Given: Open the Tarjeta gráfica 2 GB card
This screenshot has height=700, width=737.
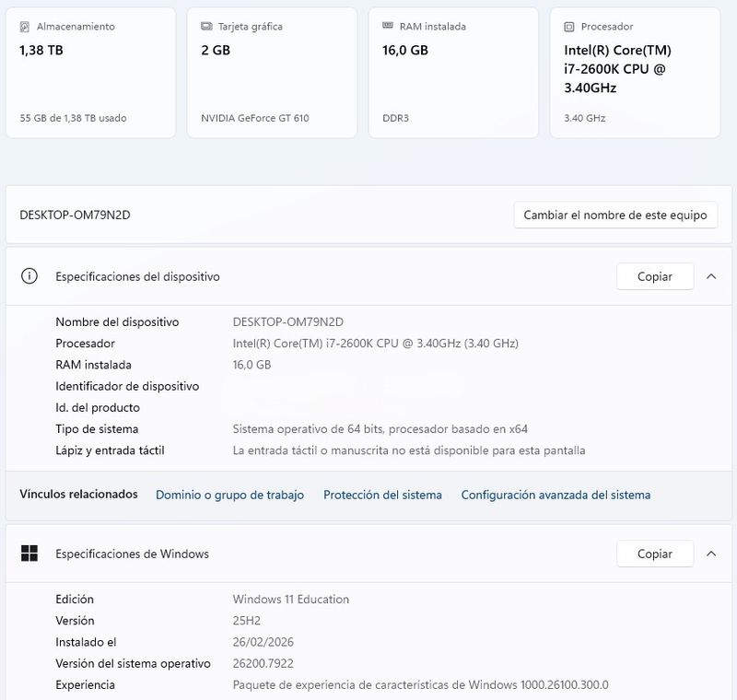Looking at the screenshot, I should [x=272, y=73].
